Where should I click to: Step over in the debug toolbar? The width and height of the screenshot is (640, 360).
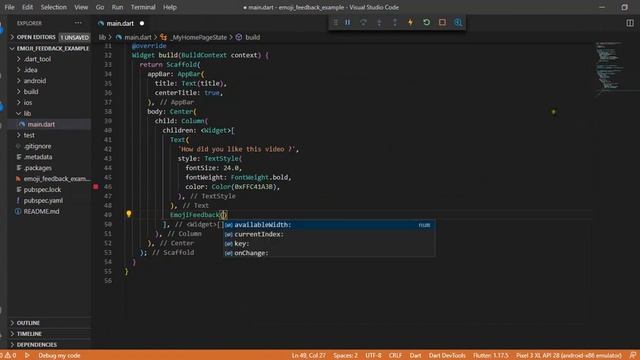point(363,22)
